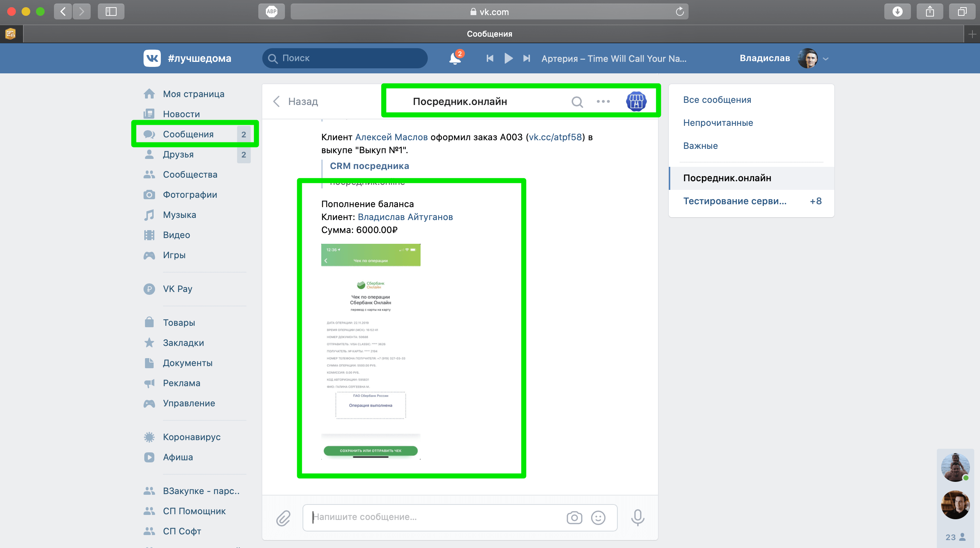980x548 pixels.
Task: Open the Алексей Маслов client link
Action: click(x=391, y=137)
